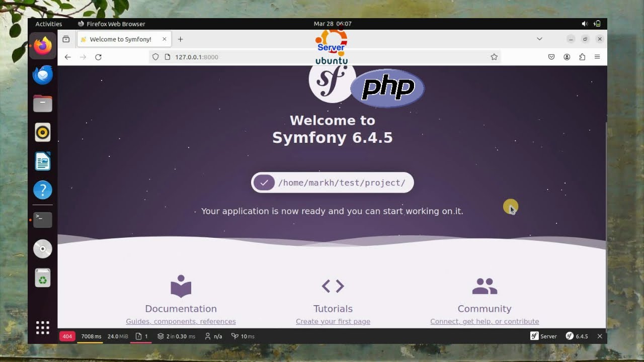This screenshot has width=644, height=362.
Task: Click the 127.0.0.1:8000 address bar
Action: pos(325,57)
